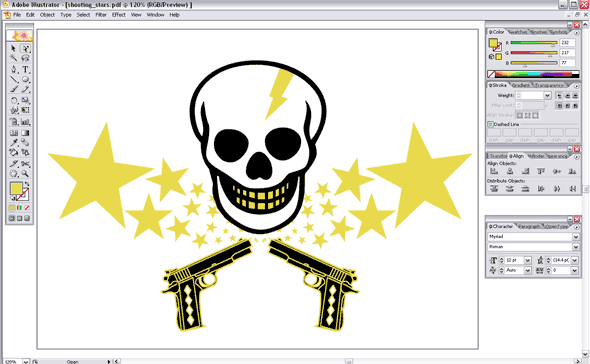
Task: Select the Pen tool
Action: point(14,69)
